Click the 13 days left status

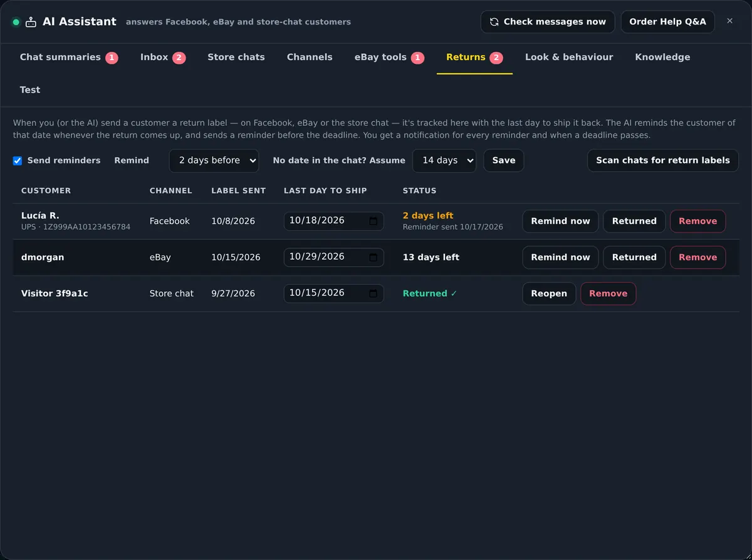431,257
